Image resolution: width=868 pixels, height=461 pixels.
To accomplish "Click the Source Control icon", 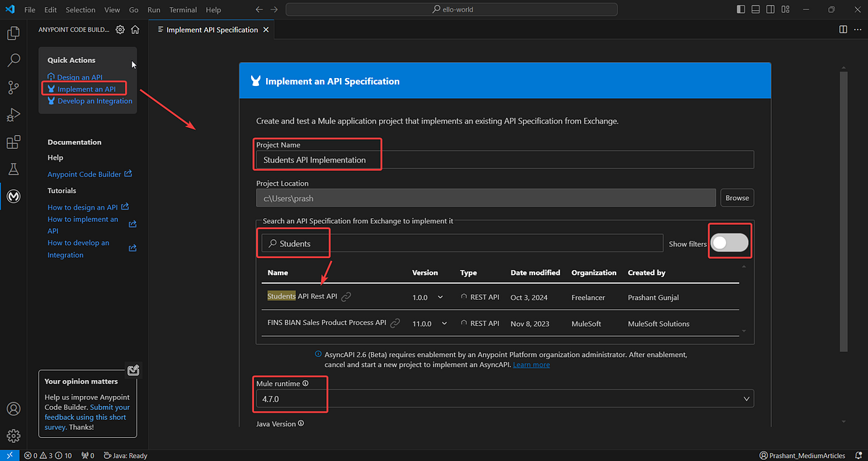I will pos(13,87).
